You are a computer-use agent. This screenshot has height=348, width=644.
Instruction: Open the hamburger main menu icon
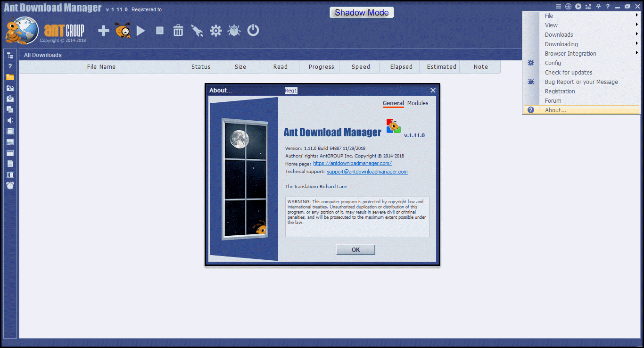559,7
